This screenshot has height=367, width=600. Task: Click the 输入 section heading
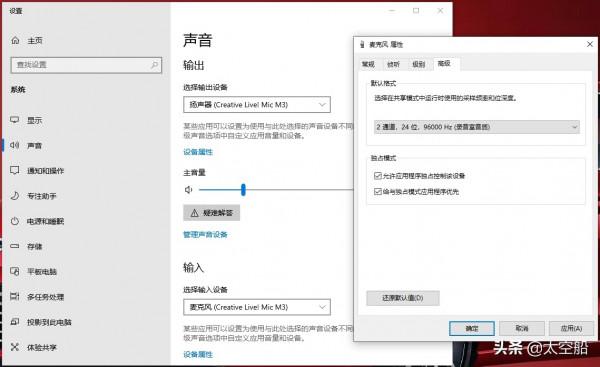pos(194,267)
